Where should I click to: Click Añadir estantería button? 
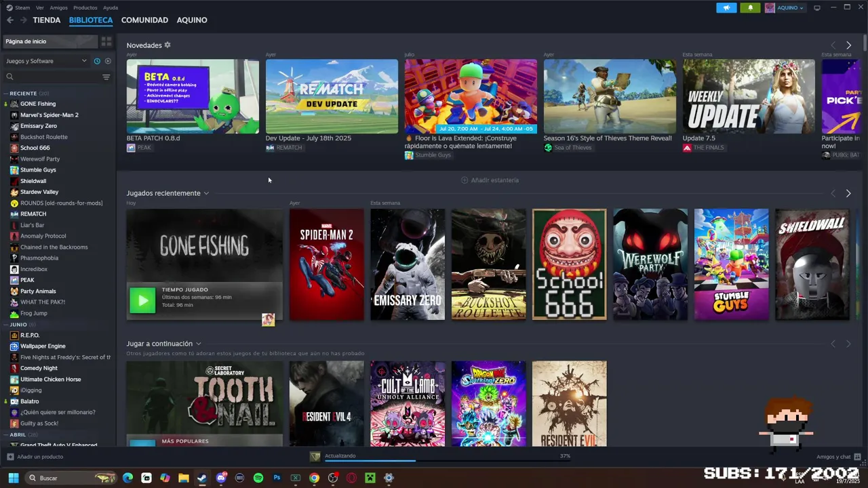(x=490, y=180)
